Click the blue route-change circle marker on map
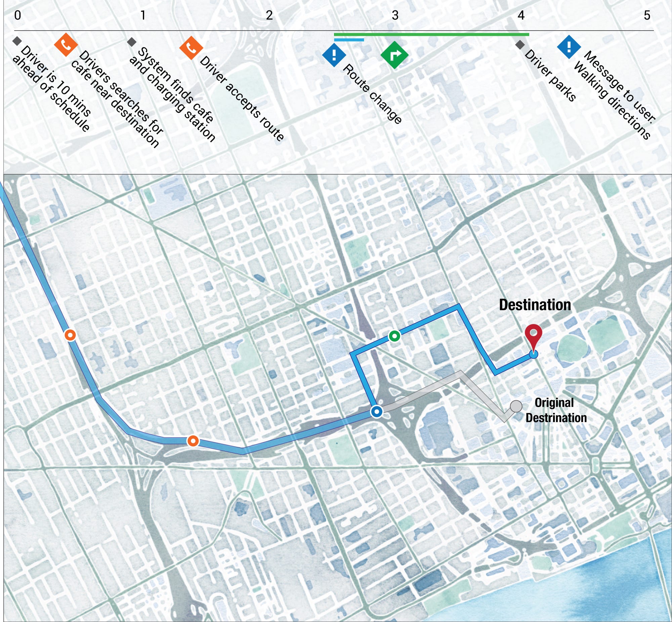The height and width of the screenshot is (622, 672). (377, 411)
